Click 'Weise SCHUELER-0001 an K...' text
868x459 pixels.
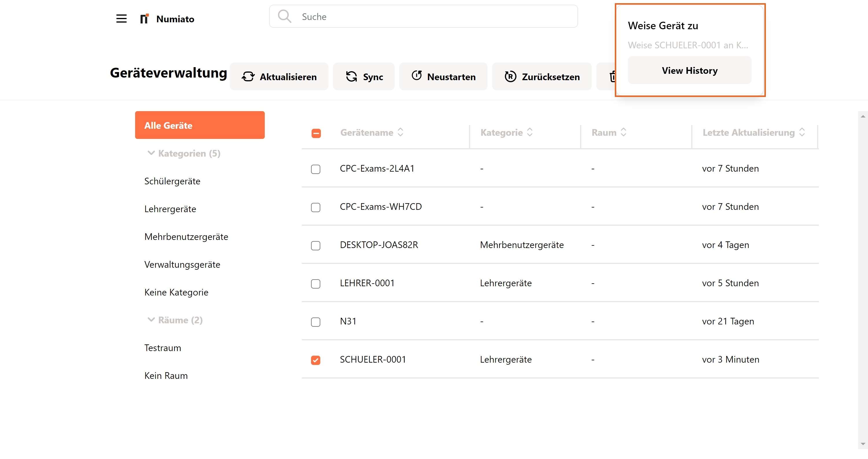[x=688, y=45]
